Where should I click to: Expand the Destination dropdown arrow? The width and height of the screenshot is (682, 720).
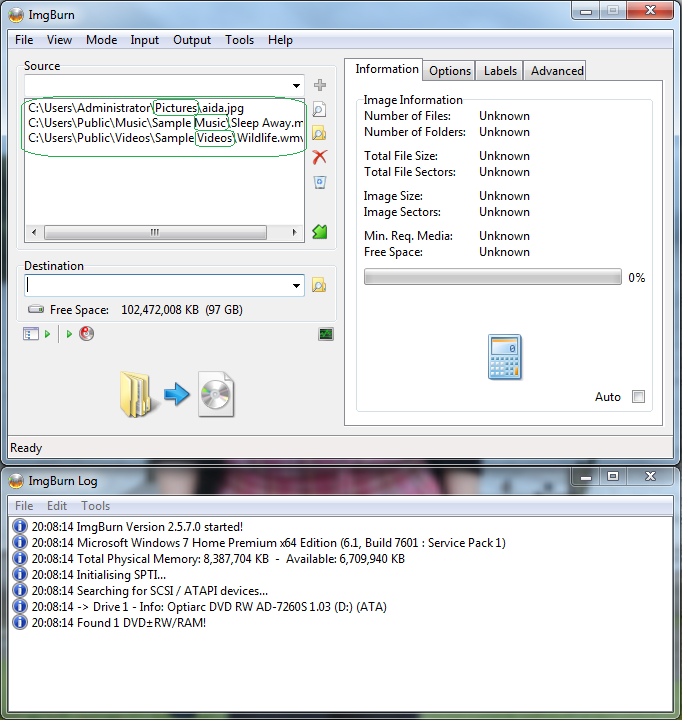296,286
